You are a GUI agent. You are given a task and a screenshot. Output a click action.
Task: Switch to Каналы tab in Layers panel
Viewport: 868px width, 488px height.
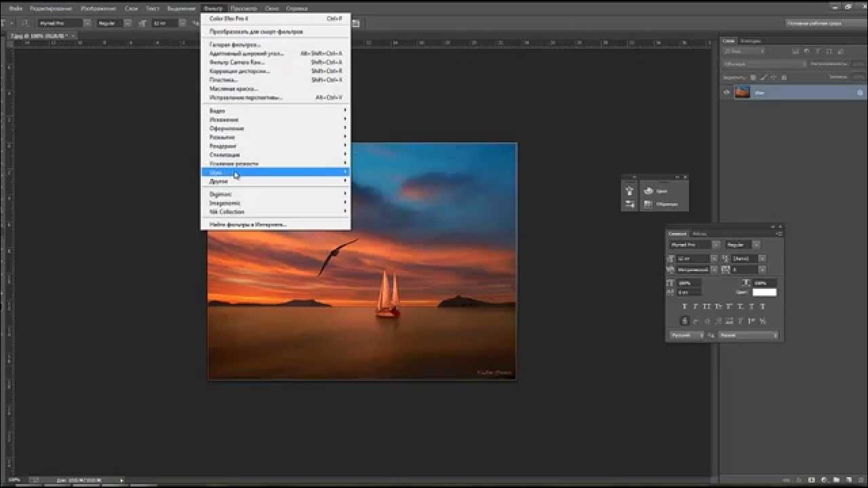[751, 41]
